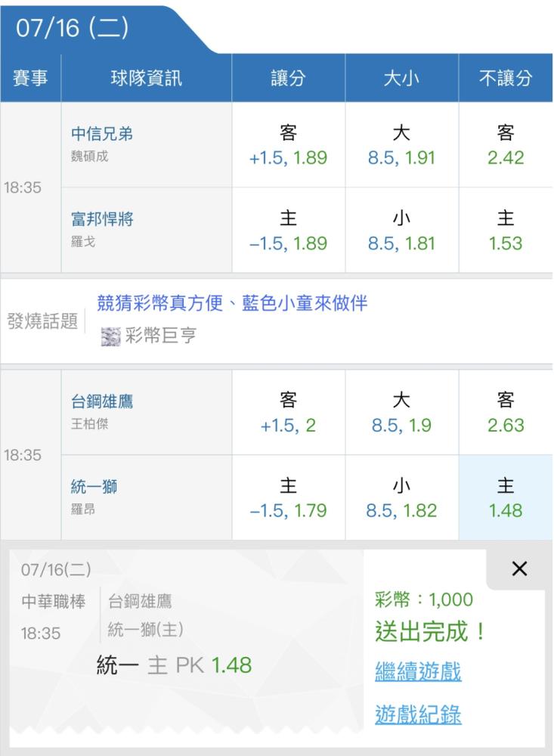Pick 富邦悍將 moneyline at 1.53
554x756 pixels.
(x=506, y=231)
